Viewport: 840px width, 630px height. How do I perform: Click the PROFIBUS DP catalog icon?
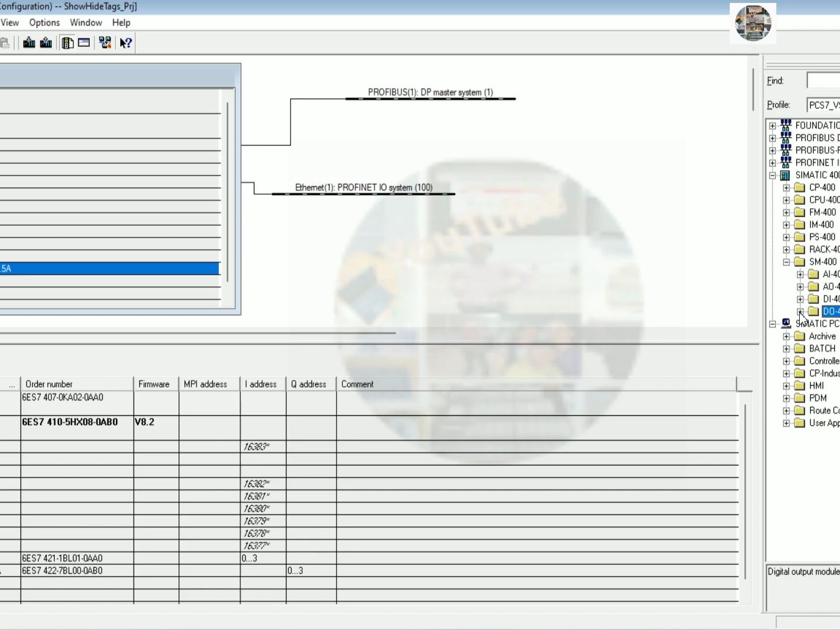[786, 138]
